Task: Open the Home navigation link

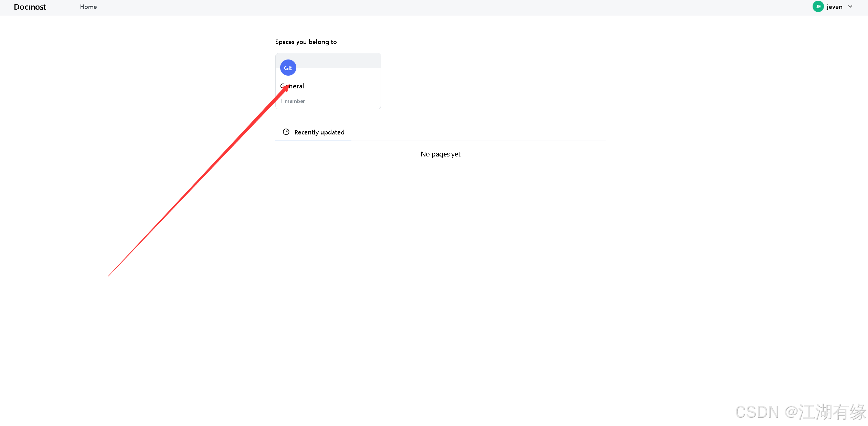Action: [88, 7]
